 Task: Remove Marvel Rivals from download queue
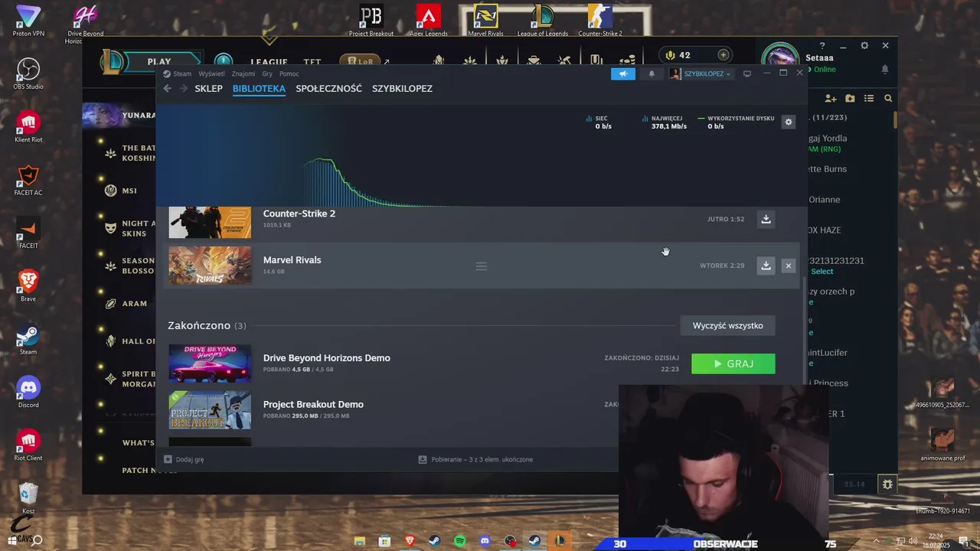pyautogui.click(x=789, y=266)
